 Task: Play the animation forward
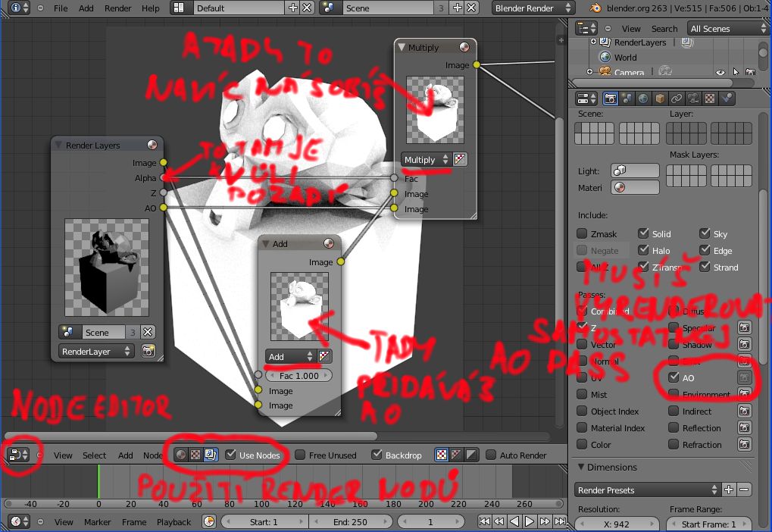pos(530,521)
